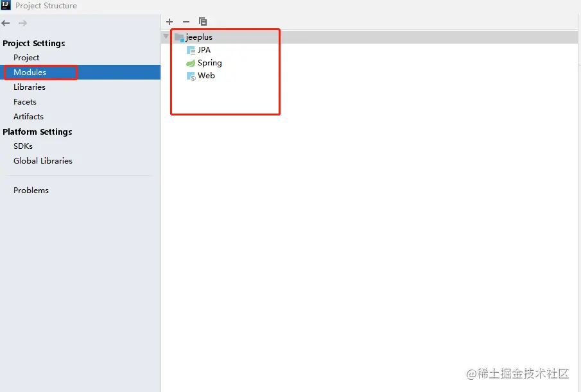Click the Spring leaf icon

pyautogui.click(x=191, y=63)
